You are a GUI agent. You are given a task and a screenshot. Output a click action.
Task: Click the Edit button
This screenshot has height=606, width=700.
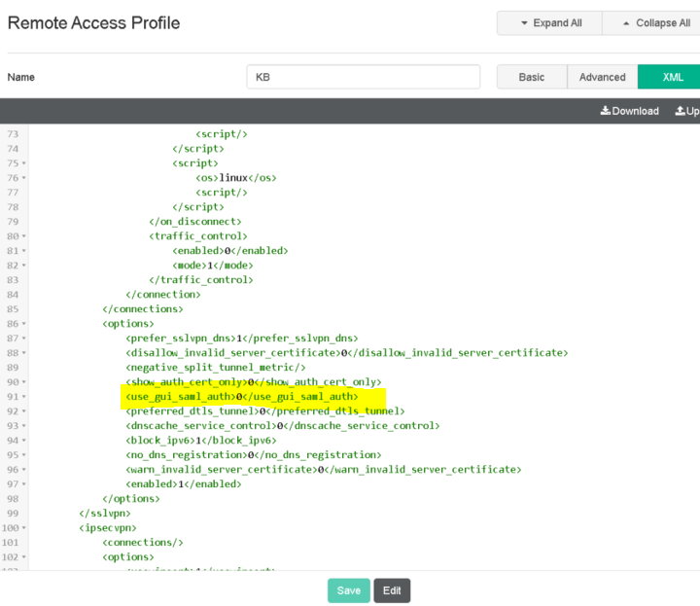(392, 590)
